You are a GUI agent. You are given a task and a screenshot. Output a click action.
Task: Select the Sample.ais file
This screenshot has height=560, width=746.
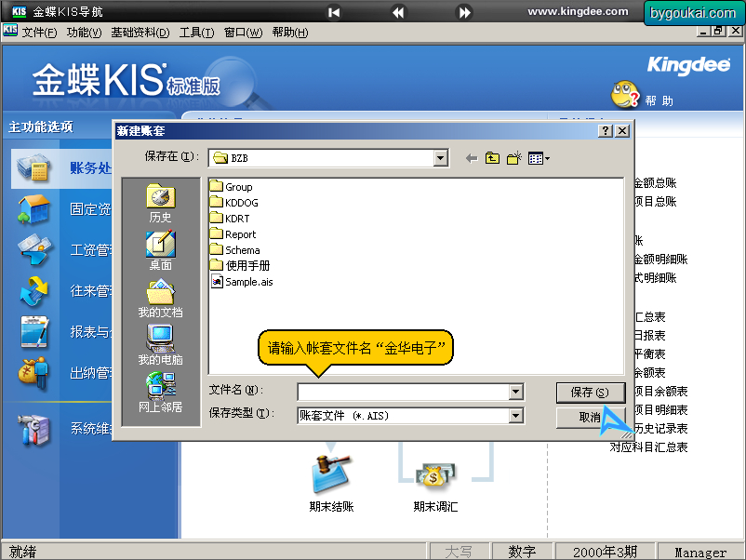tap(242, 282)
